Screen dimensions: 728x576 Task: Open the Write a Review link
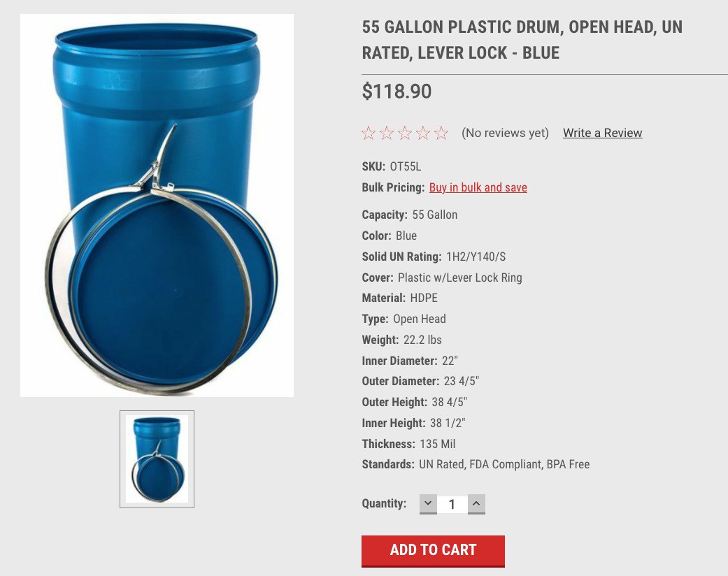pyautogui.click(x=603, y=133)
